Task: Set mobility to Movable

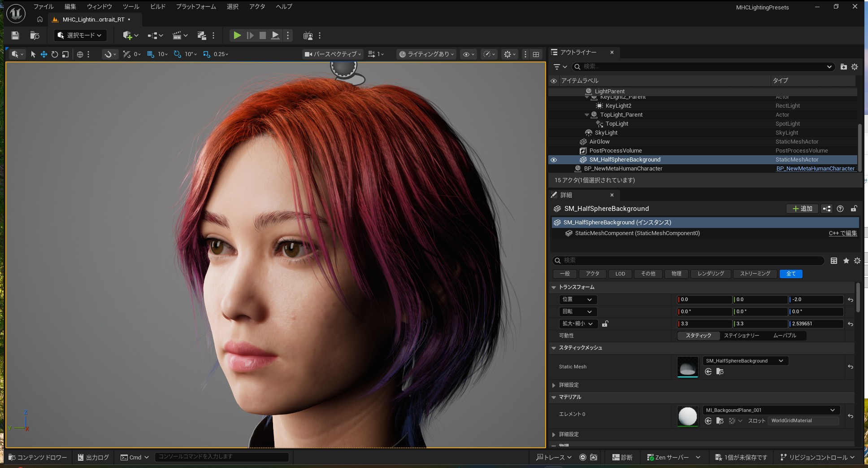Action: pyautogui.click(x=784, y=336)
